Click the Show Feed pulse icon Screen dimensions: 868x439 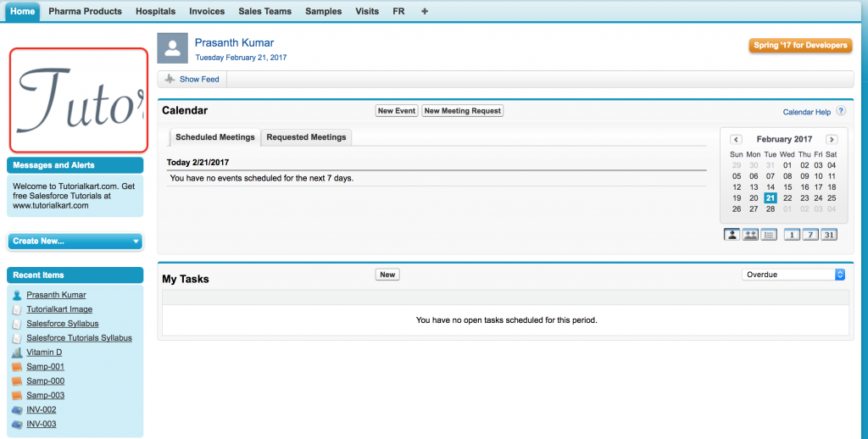point(170,79)
